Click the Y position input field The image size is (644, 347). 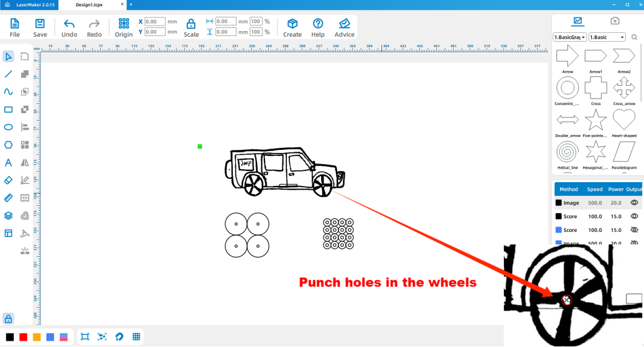click(x=154, y=32)
